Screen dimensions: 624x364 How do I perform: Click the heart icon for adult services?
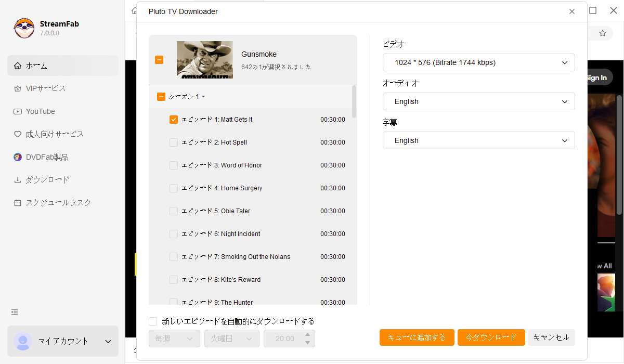(x=18, y=134)
